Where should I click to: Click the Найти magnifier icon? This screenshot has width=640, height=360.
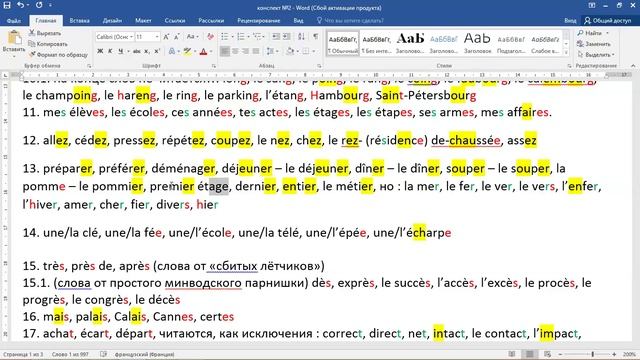(580, 33)
